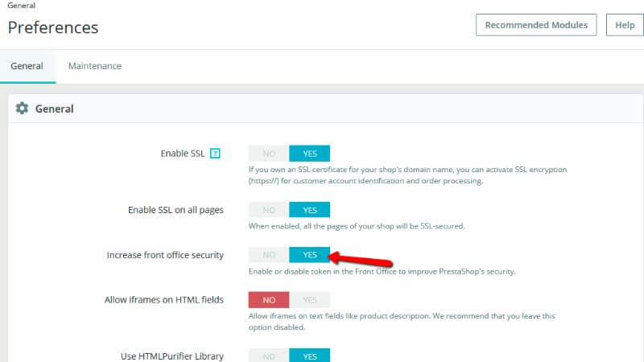
Task: Click the Enable SSL label
Action: [183, 154]
